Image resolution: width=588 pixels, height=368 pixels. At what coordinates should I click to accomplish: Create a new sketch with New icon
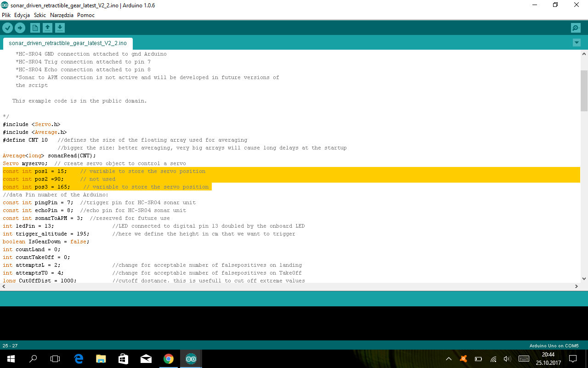[35, 28]
